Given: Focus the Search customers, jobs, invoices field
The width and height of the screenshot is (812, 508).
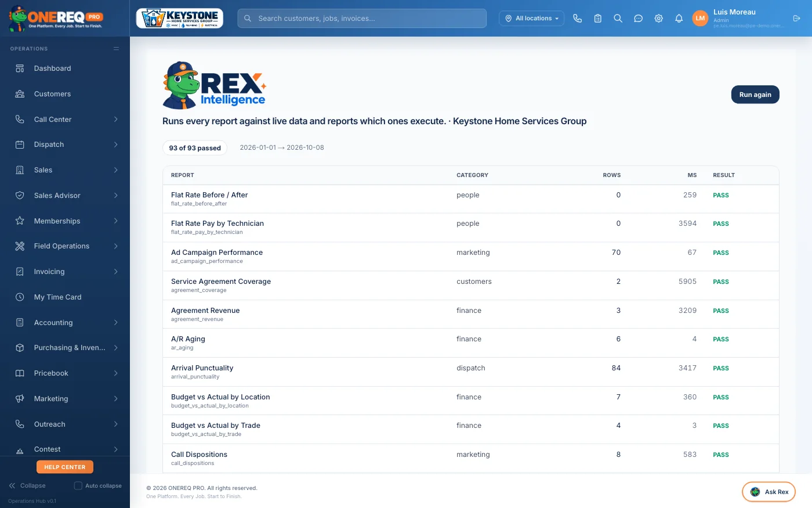Looking at the screenshot, I should (362, 19).
